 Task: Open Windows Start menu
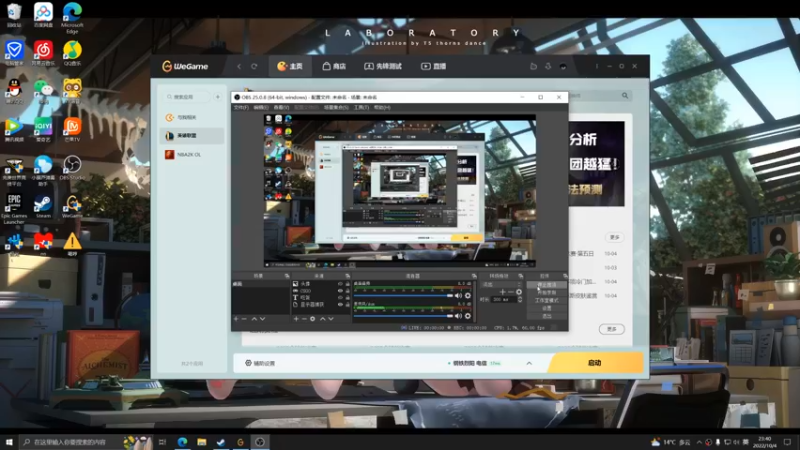(9, 442)
